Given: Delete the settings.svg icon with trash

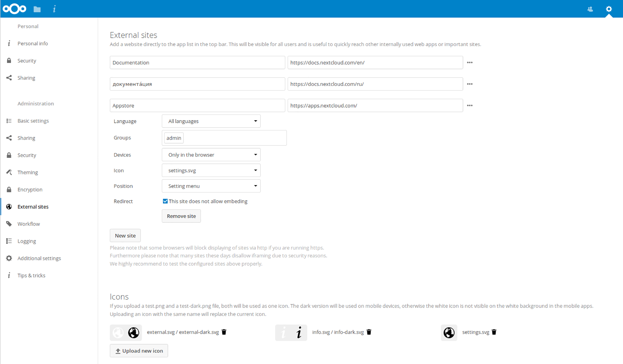Looking at the screenshot, I should (494, 332).
